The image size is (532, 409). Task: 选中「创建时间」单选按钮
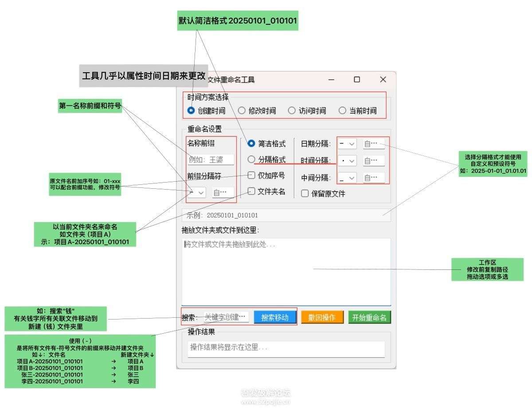coord(190,110)
